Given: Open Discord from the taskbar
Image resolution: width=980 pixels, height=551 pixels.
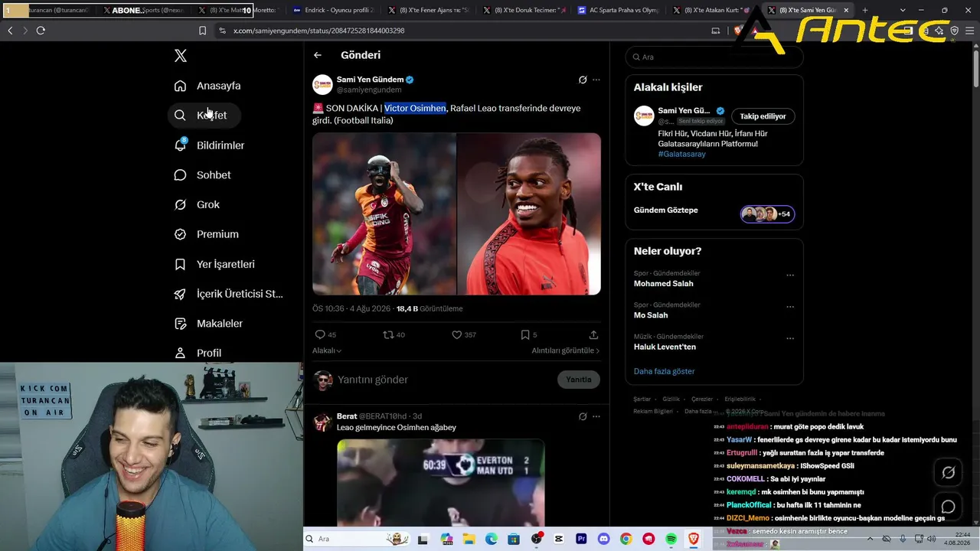Looking at the screenshot, I should 603,540.
